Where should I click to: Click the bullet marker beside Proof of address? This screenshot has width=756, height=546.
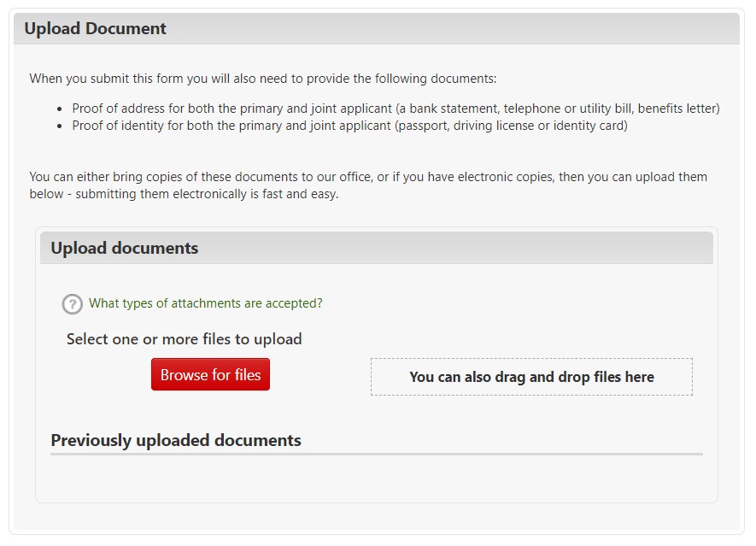click(x=60, y=109)
